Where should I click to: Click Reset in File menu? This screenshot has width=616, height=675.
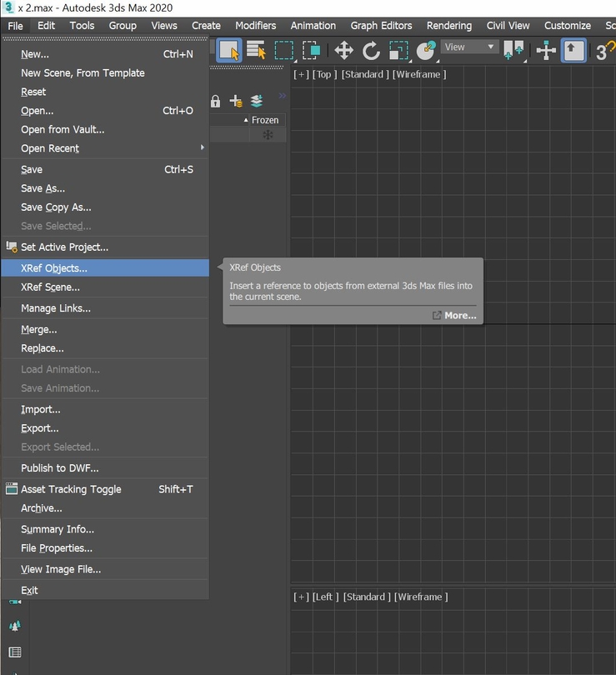pos(106,92)
